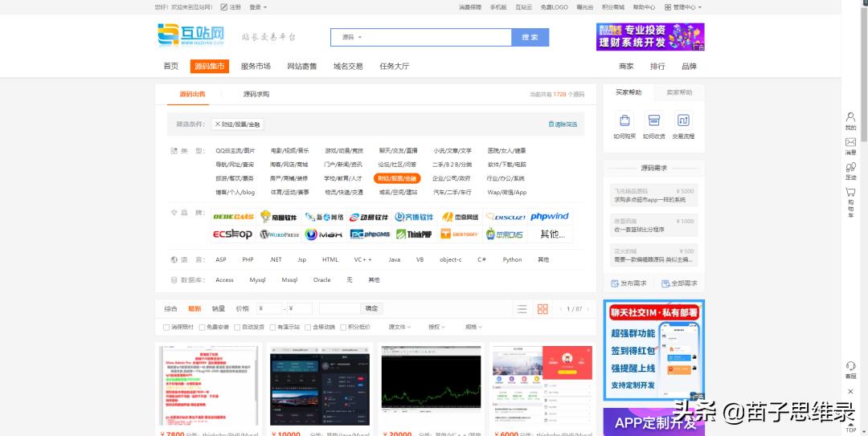Focus the minimum price input box
Screen dimensions: 868x436
click(270, 309)
